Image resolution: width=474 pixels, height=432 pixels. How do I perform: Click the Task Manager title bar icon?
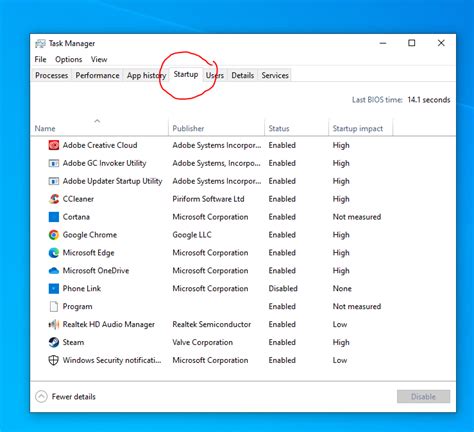click(x=40, y=44)
